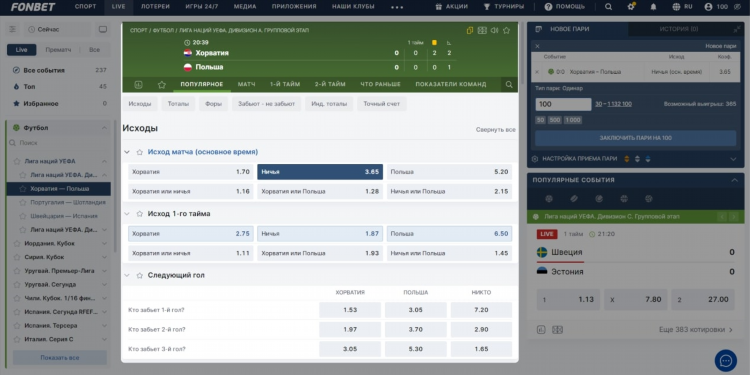Open the notifications bell

(653, 7)
